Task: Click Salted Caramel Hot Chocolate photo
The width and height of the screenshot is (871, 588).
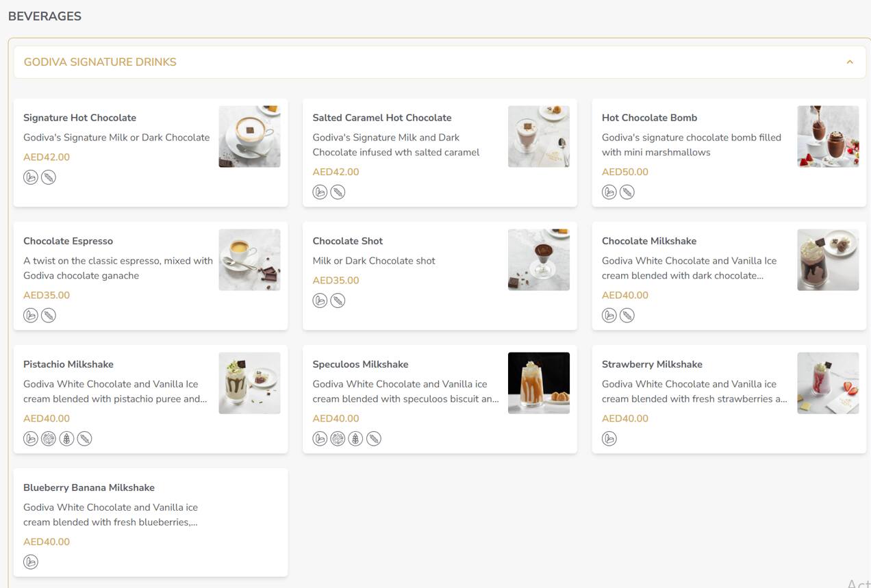Action: (x=539, y=136)
